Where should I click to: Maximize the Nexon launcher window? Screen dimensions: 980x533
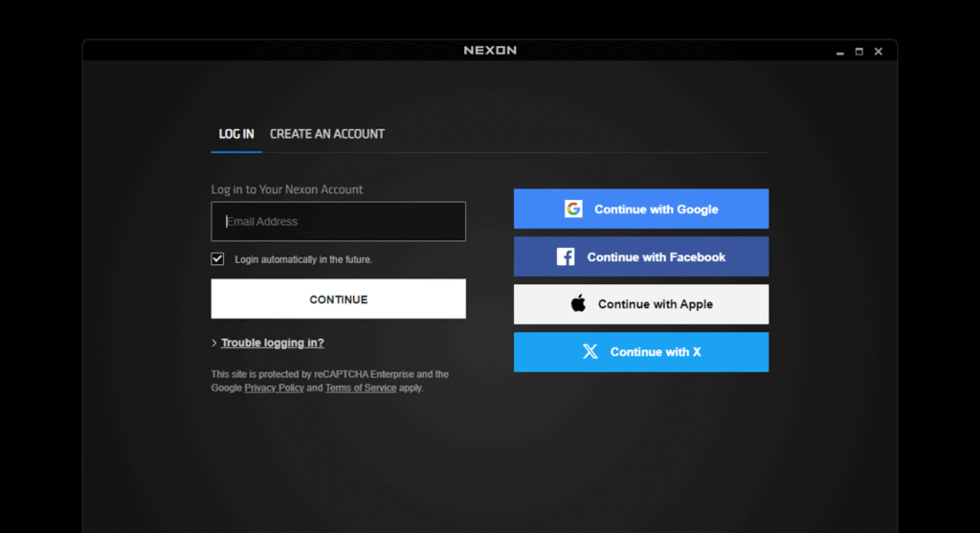pyautogui.click(x=859, y=52)
